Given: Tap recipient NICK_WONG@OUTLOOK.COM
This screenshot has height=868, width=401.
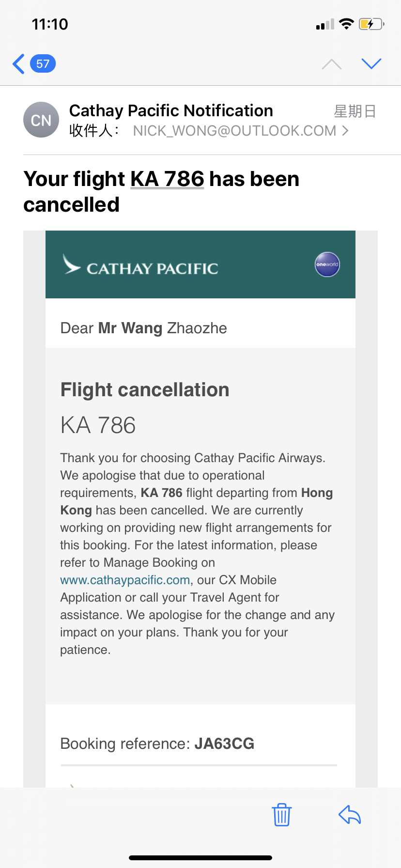Looking at the screenshot, I should click(234, 131).
